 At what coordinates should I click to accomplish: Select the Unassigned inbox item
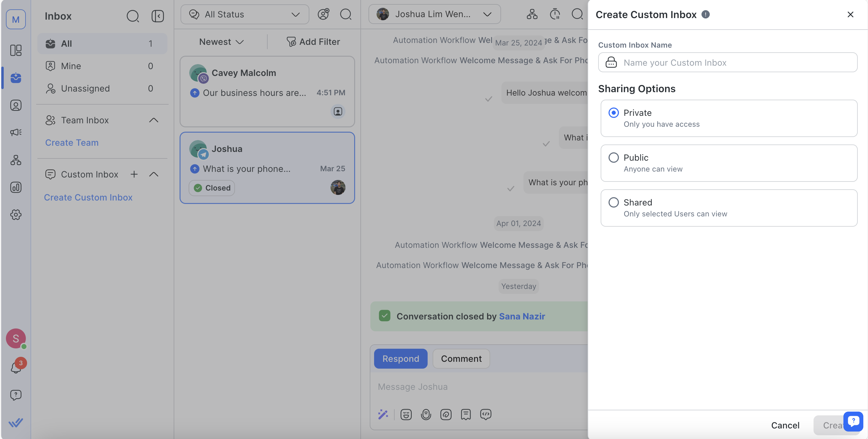(85, 88)
